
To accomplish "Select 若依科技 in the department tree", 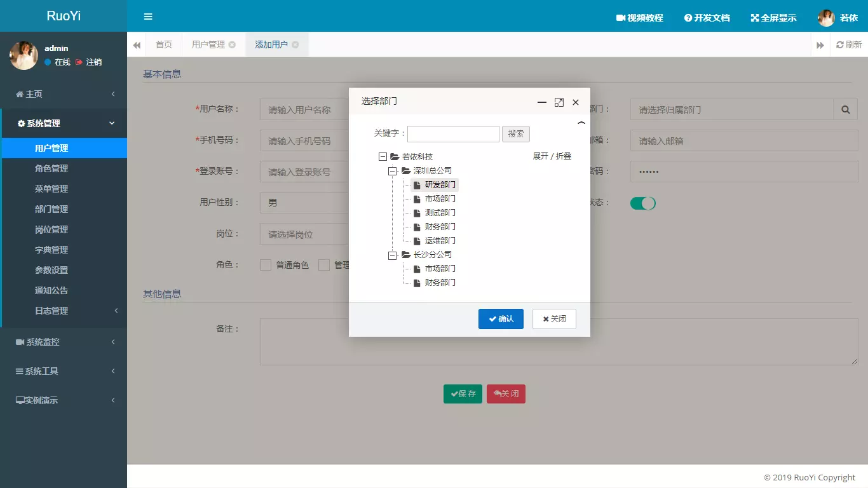I will [x=417, y=156].
